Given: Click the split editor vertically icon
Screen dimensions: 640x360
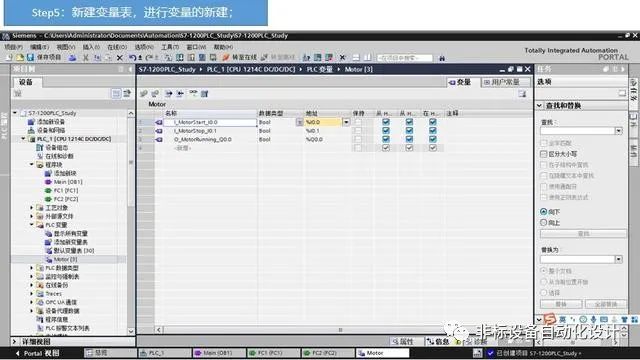Looking at the screenshot, I should [367, 58].
